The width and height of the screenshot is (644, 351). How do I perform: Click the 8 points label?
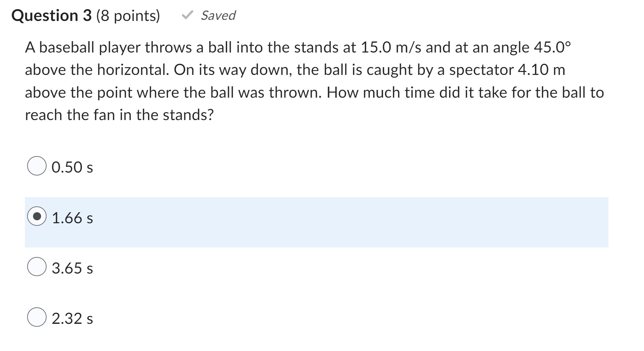click(x=128, y=15)
